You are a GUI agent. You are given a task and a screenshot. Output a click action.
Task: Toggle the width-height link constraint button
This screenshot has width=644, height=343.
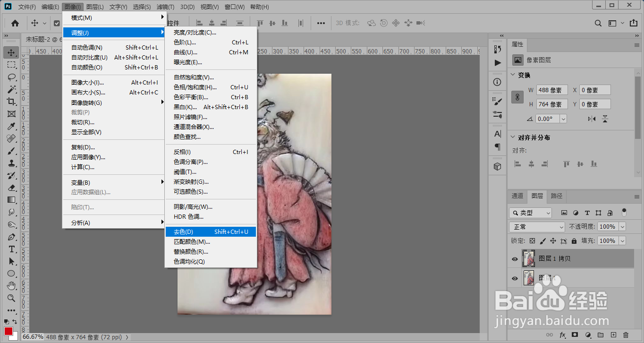point(518,97)
